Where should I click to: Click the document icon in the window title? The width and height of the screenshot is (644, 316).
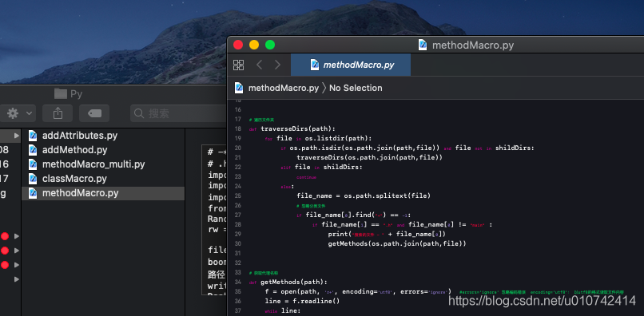422,45
